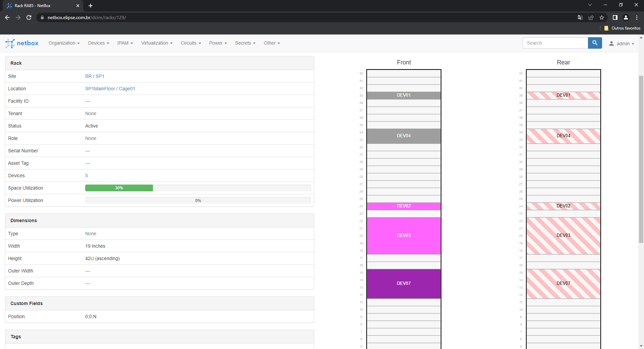Image resolution: width=644 pixels, height=349 pixels.
Task: Click the NetBox logo home link
Action: 22,43
